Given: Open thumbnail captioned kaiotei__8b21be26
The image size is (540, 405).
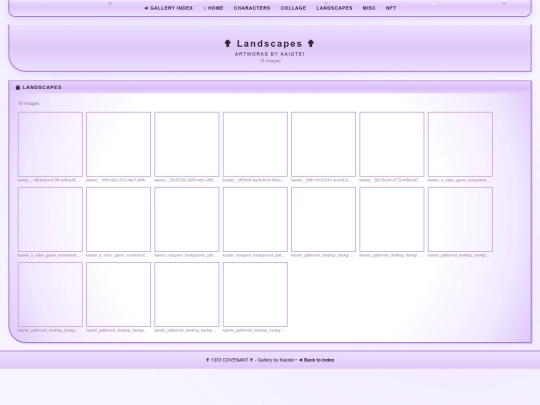Looking at the screenshot, I should 392,144.
